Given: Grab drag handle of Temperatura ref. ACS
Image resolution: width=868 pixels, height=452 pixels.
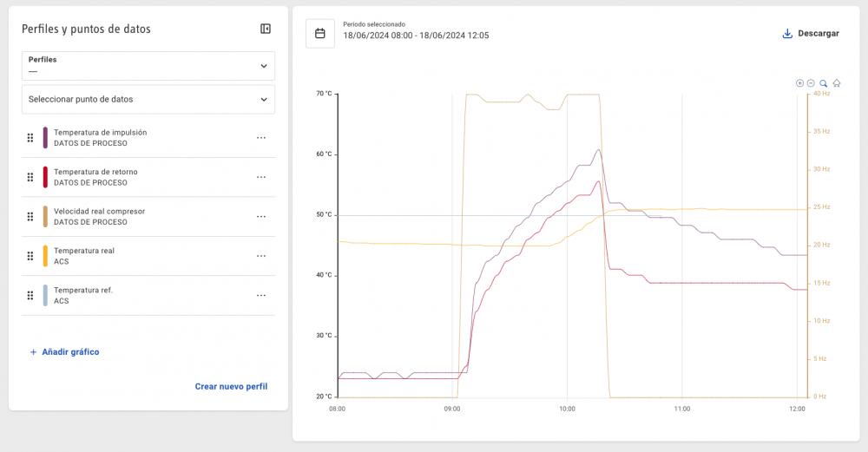Looking at the screenshot, I should pos(30,296).
